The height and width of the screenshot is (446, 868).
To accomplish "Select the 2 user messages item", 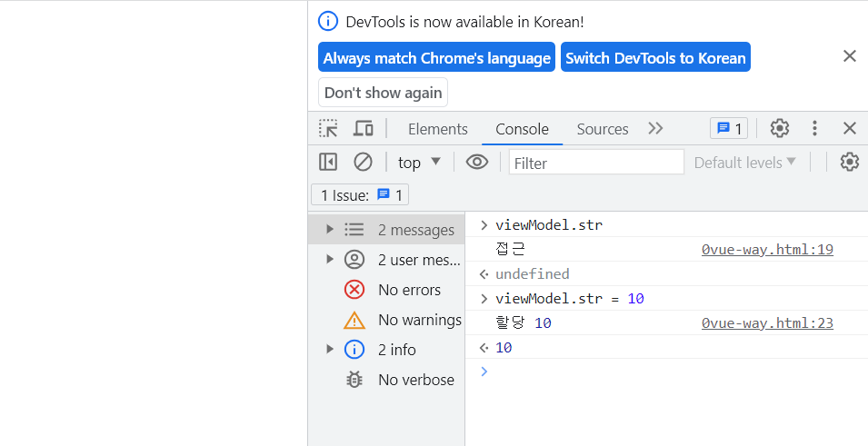I will tap(386, 260).
